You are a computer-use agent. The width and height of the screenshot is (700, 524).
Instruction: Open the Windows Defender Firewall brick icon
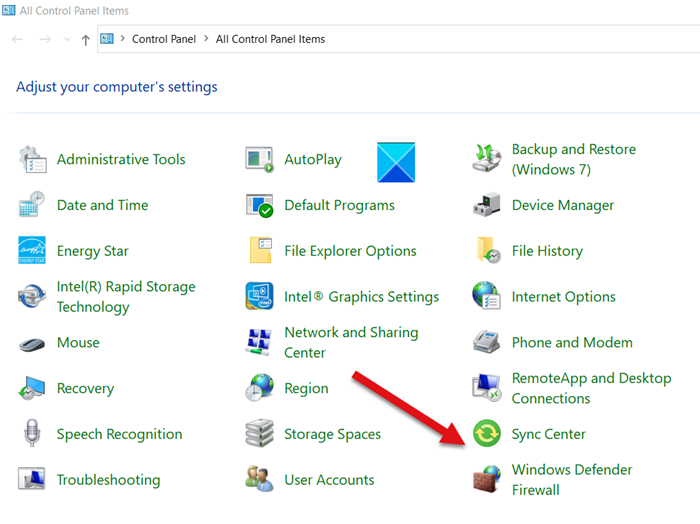tap(487, 479)
